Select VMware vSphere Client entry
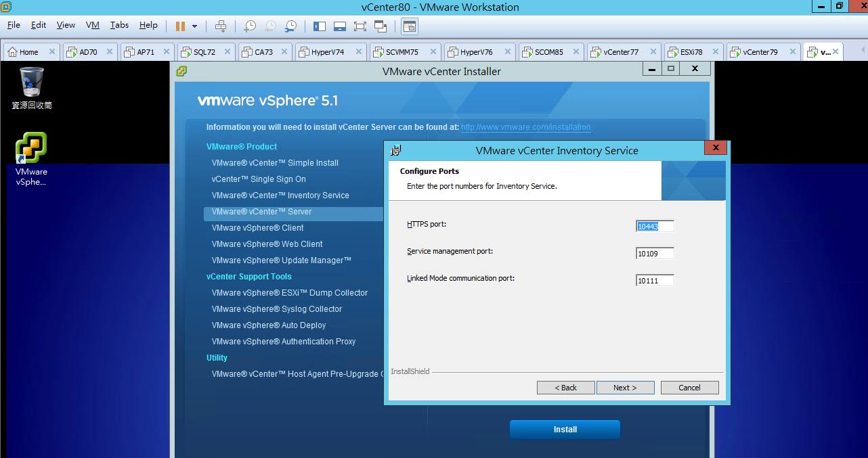 click(257, 228)
